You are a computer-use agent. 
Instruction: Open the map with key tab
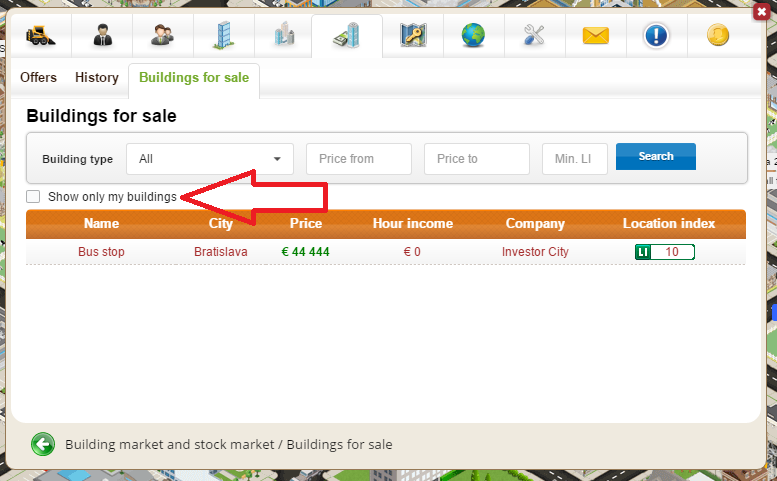click(x=413, y=36)
